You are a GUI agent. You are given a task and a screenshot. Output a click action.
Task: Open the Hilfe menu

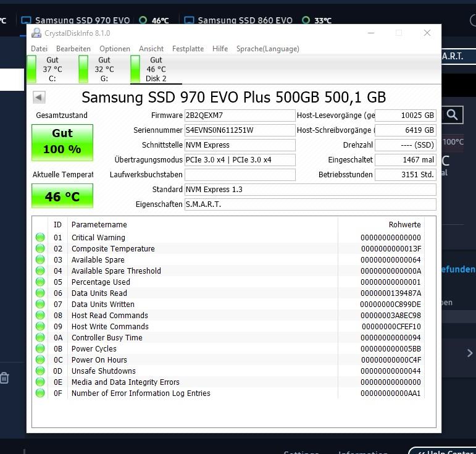pyautogui.click(x=220, y=49)
